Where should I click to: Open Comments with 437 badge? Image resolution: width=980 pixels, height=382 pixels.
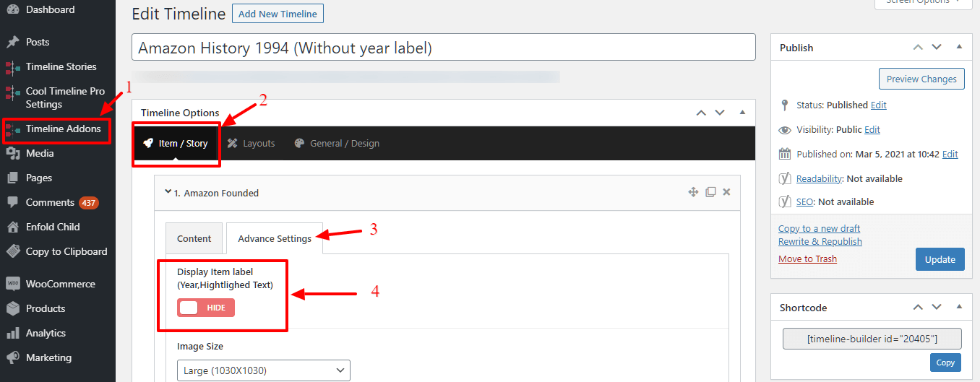click(x=51, y=202)
